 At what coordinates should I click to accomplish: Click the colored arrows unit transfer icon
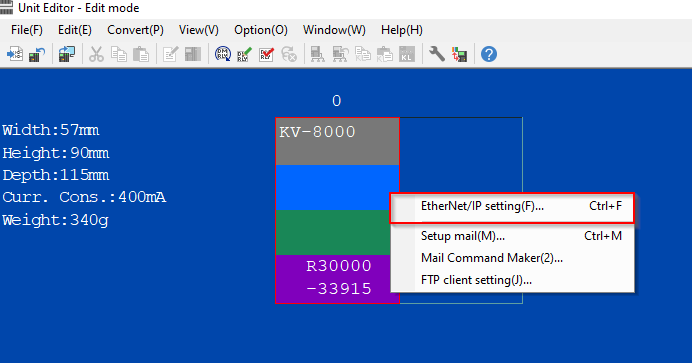pos(459,55)
